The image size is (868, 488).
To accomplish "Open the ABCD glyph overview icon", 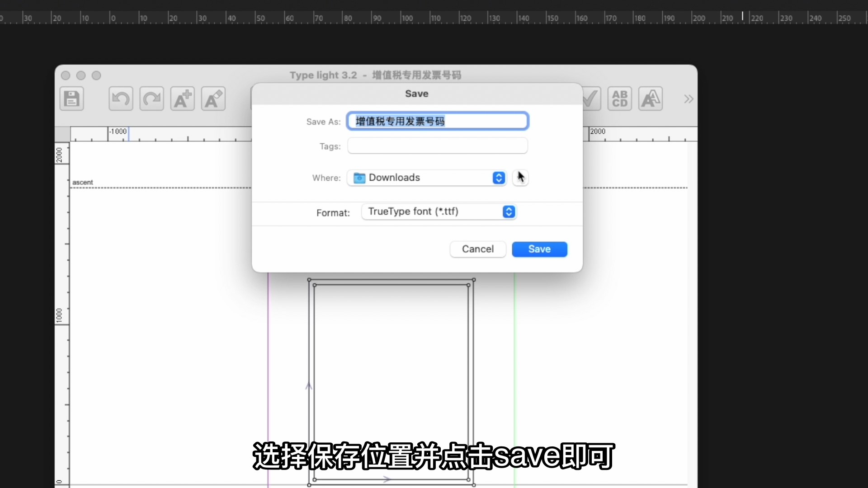I will pos(619,99).
